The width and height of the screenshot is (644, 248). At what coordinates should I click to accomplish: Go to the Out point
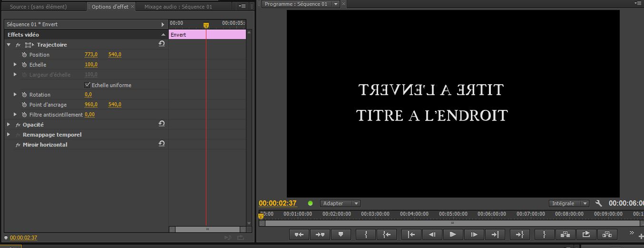pos(520,234)
